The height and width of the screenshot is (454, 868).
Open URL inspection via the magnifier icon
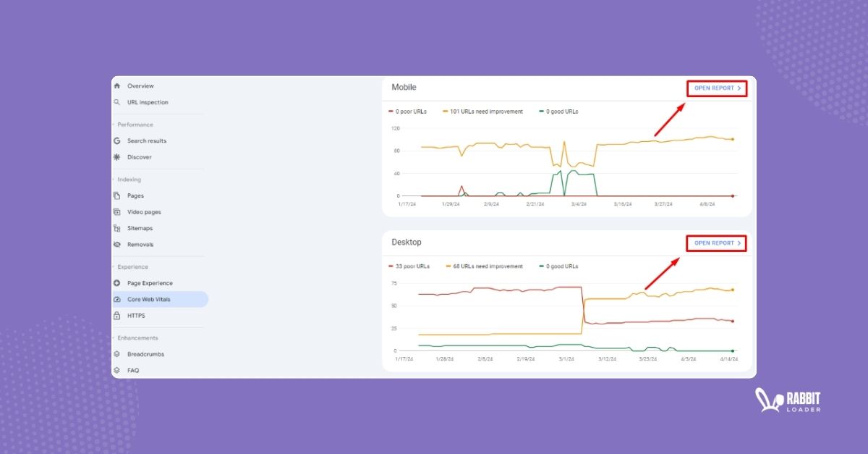pos(117,102)
